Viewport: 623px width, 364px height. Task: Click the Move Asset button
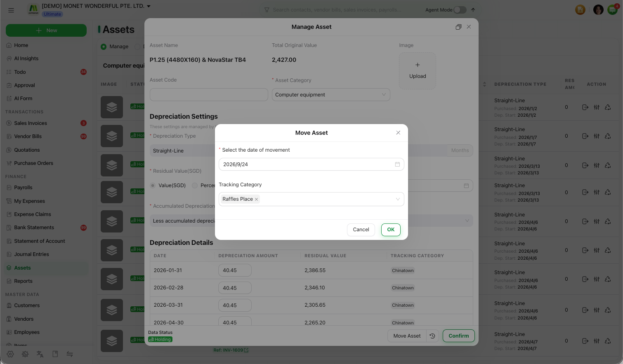point(407,336)
